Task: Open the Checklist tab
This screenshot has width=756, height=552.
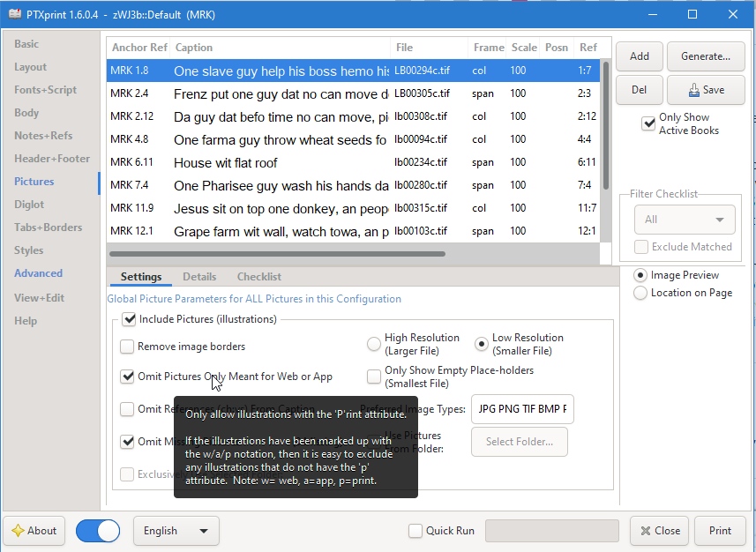Action: click(x=258, y=277)
